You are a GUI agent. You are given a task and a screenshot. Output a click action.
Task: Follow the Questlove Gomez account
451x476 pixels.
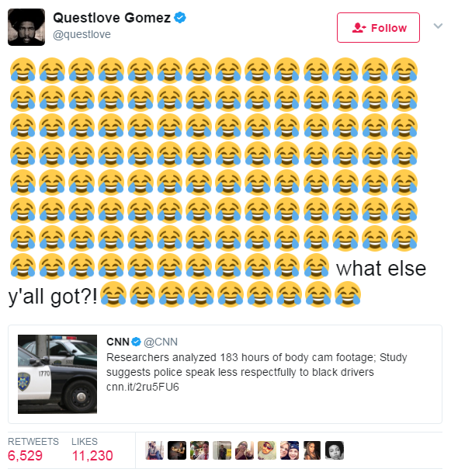(x=378, y=28)
